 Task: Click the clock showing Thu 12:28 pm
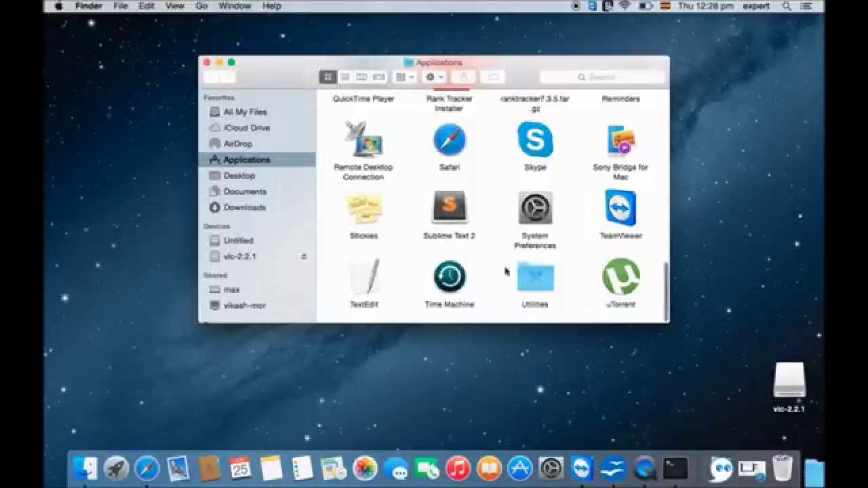(x=705, y=6)
